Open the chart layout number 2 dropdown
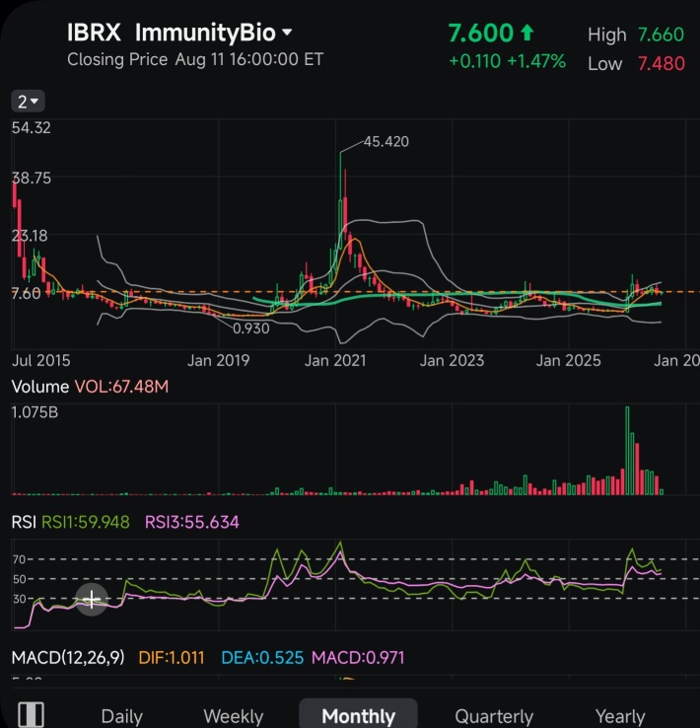This screenshot has height=728, width=700. click(x=28, y=102)
